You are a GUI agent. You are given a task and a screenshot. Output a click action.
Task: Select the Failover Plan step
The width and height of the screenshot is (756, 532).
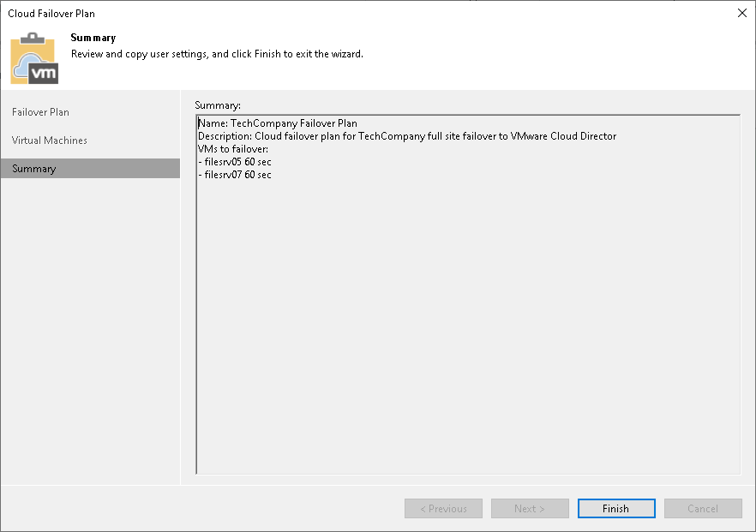(x=40, y=112)
